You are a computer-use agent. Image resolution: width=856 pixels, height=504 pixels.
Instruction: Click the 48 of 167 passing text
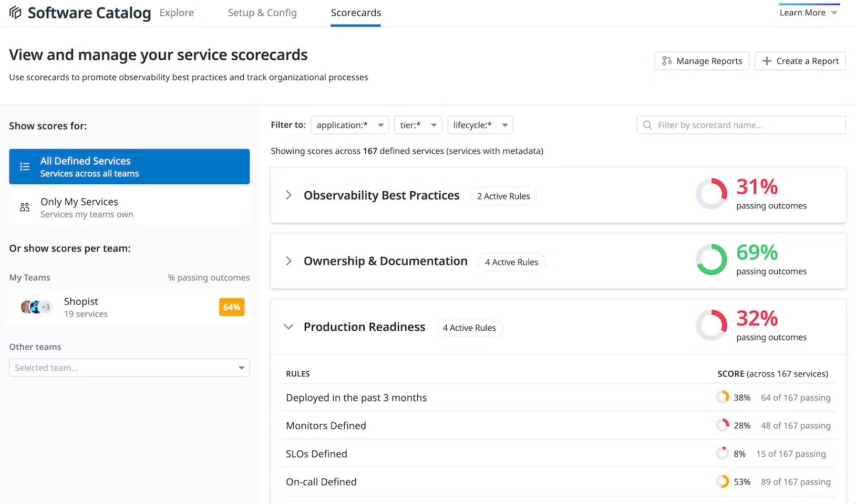(x=796, y=425)
